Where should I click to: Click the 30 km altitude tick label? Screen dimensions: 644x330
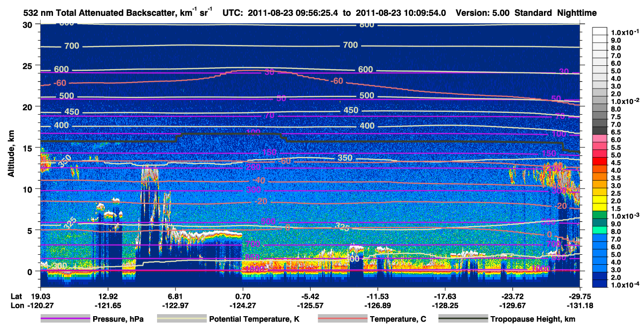tap(28, 25)
